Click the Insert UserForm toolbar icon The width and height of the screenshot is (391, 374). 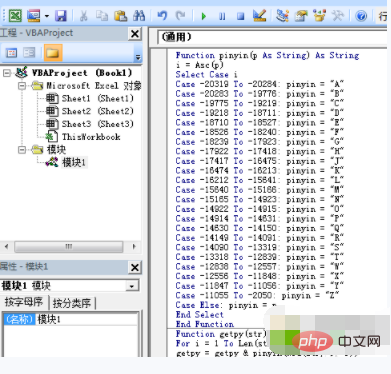[34, 15]
